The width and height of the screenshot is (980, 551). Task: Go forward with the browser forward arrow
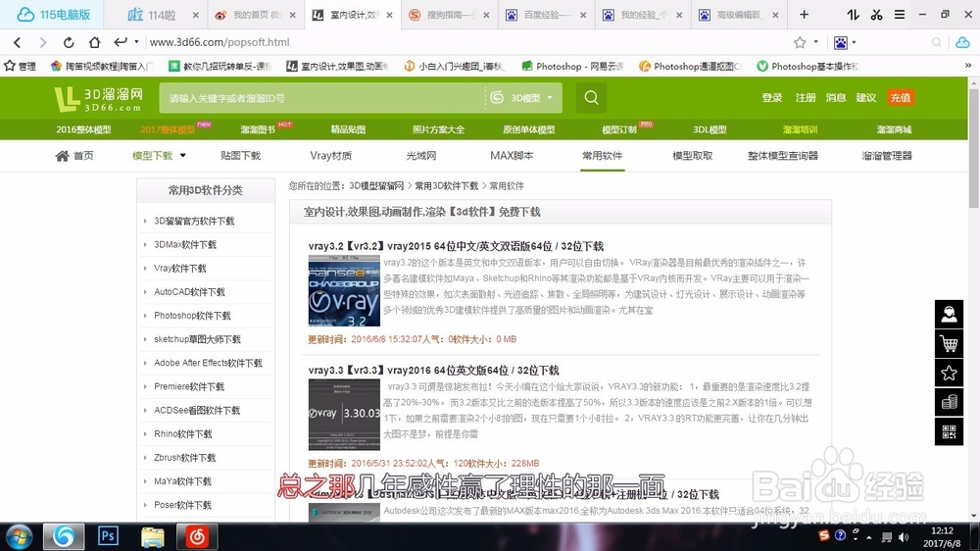point(42,42)
